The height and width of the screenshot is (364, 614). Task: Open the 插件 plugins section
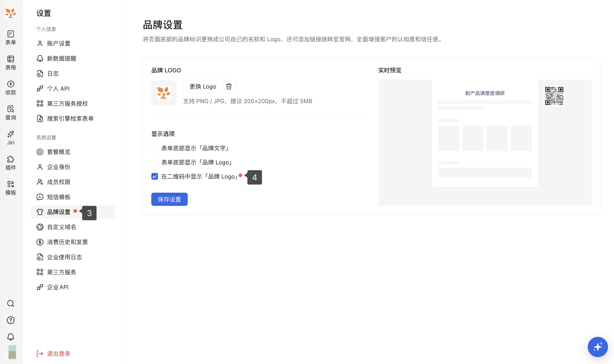pyautogui.click(x=10, y=163)
